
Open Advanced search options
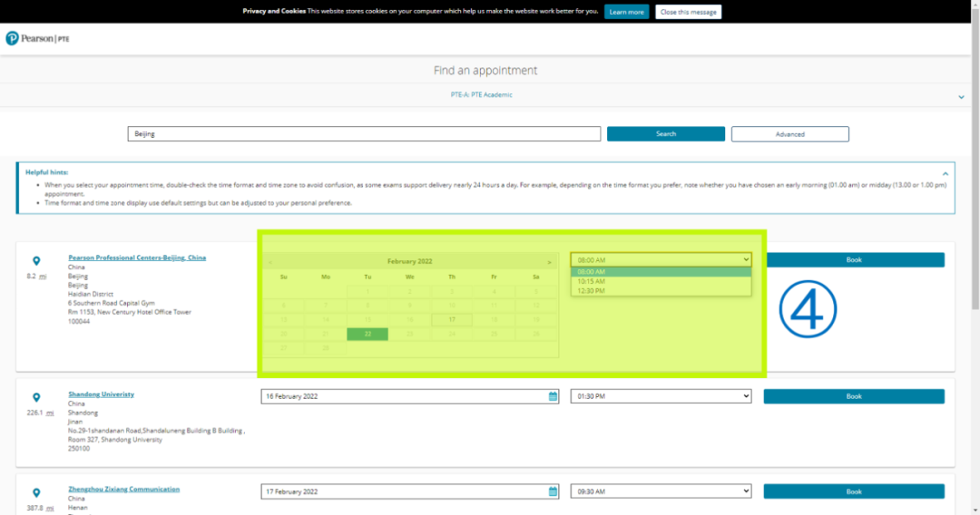[789, 134]
